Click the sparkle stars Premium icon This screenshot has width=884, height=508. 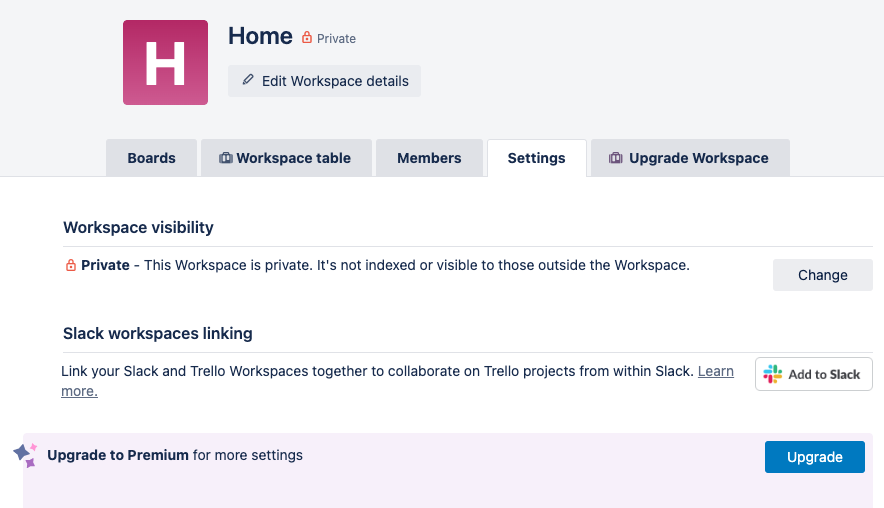pos(25,455)
